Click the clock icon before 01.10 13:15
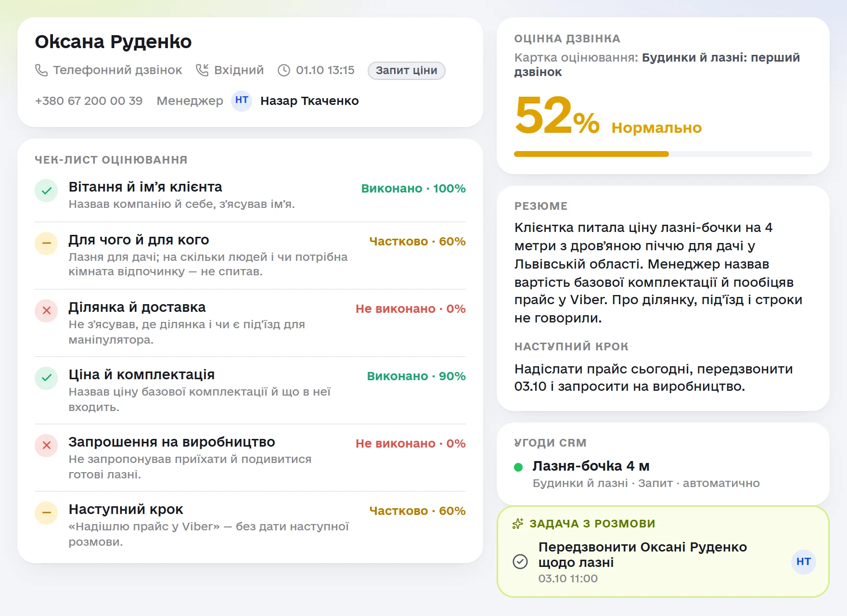Screen dimensions: 847x616 [x=284, y=70]
